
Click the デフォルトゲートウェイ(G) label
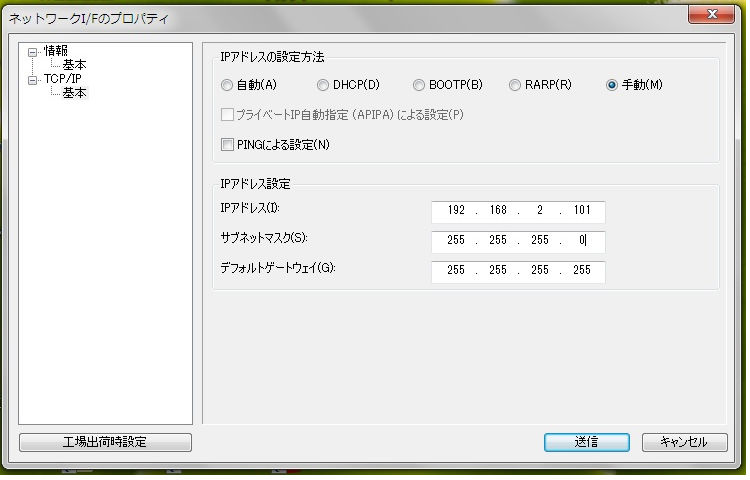point(277,268)
